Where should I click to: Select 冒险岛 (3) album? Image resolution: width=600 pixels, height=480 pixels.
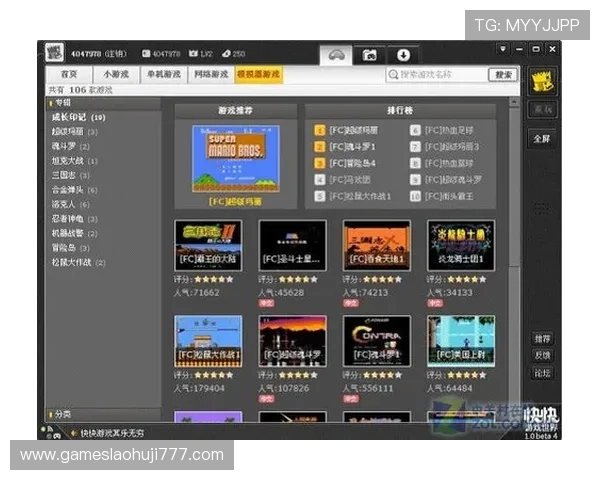pyautogui.click(x=71, y=248)
